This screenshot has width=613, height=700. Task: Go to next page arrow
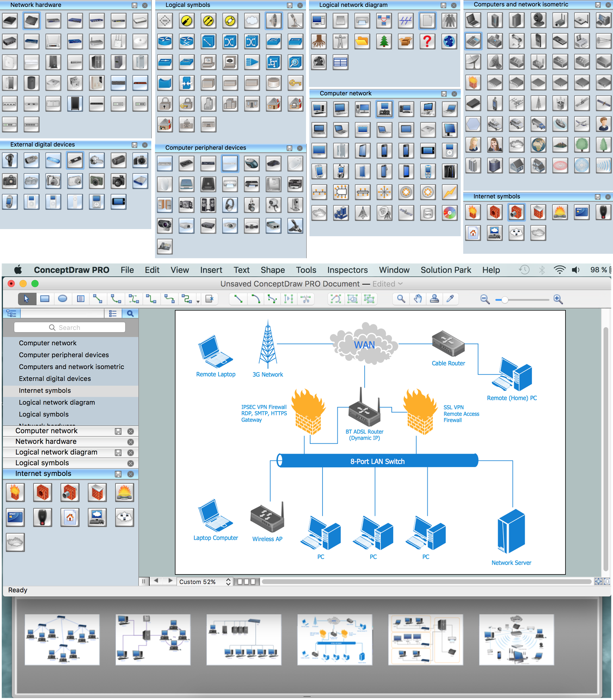pyautogui.click(x=170, y=581)
